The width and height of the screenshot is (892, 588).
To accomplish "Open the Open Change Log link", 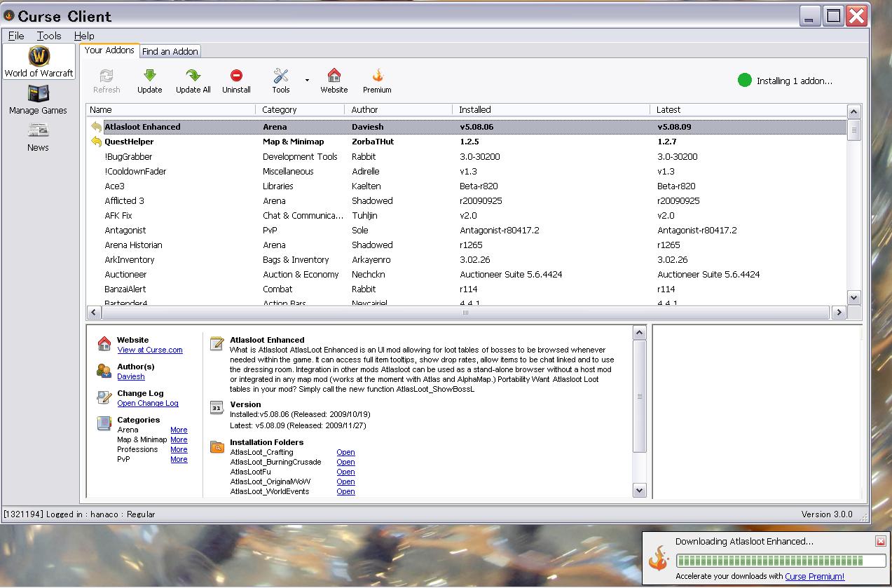I will coord(148,403).
